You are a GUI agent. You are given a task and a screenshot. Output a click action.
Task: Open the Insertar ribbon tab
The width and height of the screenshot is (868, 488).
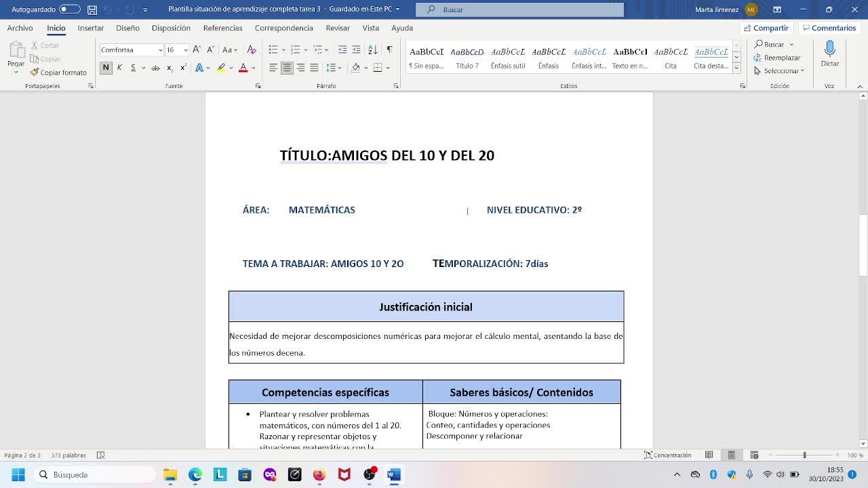tap(90, 28)
